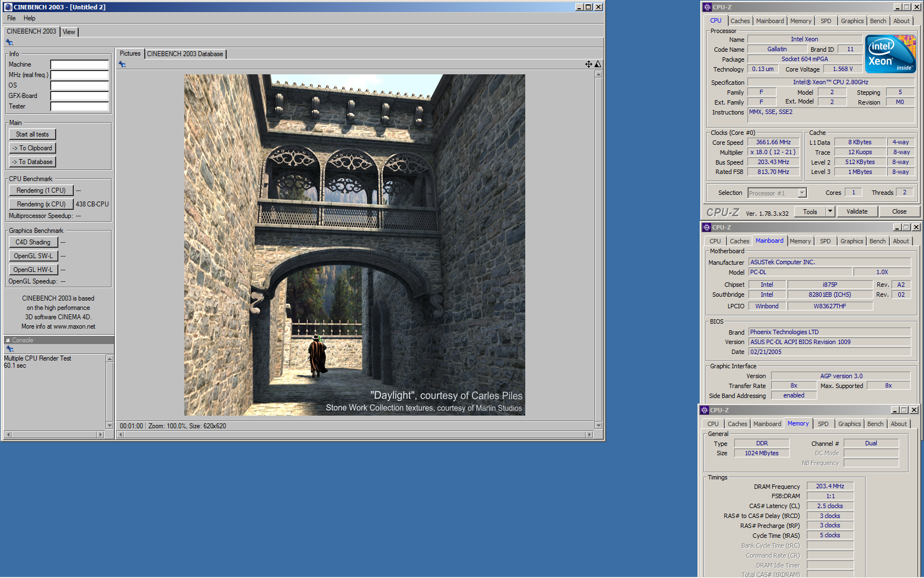Open the Bench tab in the top CPU-Z window
This screenshot has height=578, width=924.
878,21
